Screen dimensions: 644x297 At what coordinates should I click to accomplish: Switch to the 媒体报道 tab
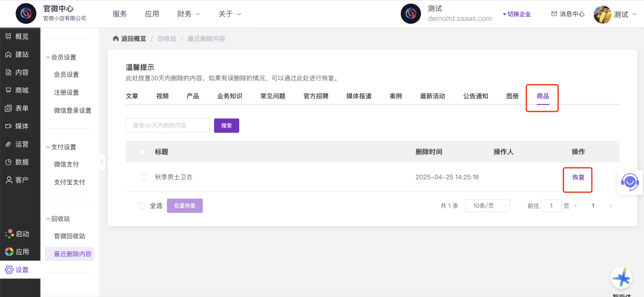point(359,96)
